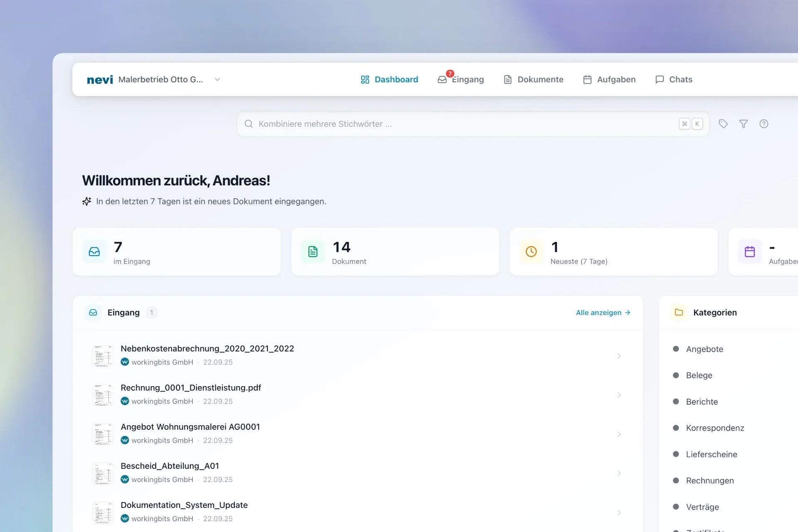798x532 pixels.
Task: Select the Rechnungen category
Action: [709, 480]
